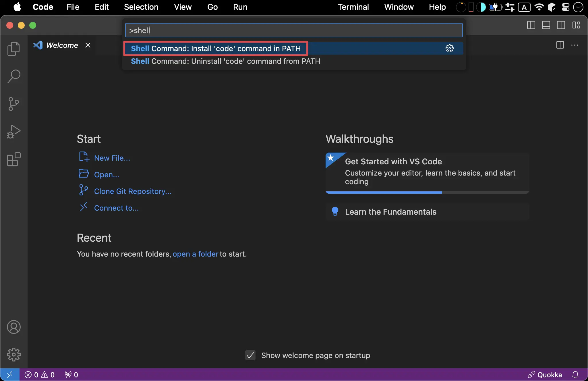Click Open... link under Start
The height and width of the screenshot is (381, 588).
(x=107, y=174)
